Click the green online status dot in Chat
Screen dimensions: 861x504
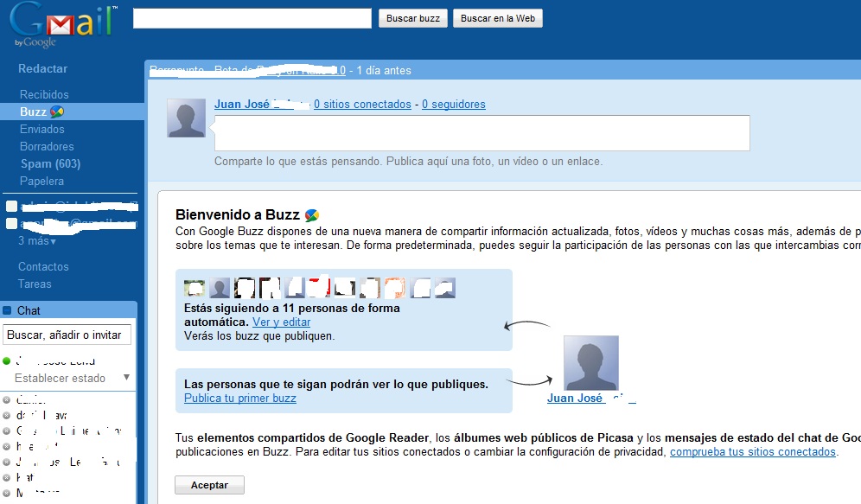pos(7,360)
